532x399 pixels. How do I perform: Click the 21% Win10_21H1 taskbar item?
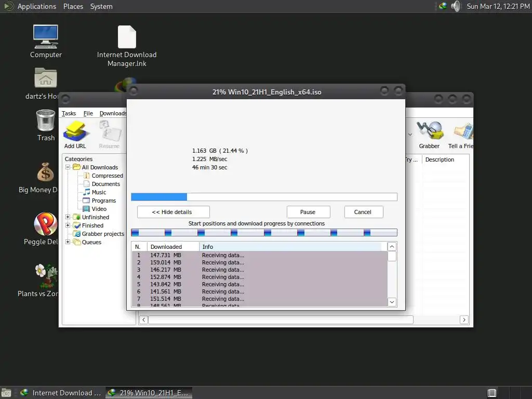149,393
